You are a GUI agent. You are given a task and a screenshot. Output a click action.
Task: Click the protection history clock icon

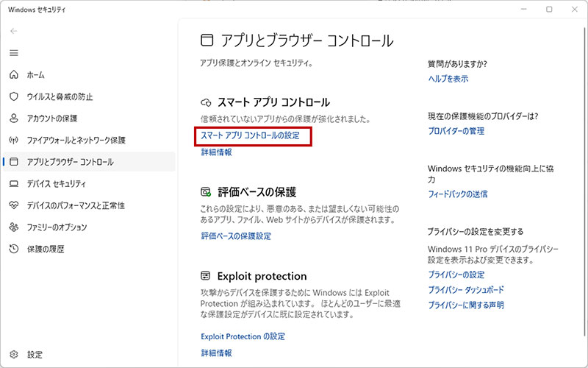pos(14,249)
